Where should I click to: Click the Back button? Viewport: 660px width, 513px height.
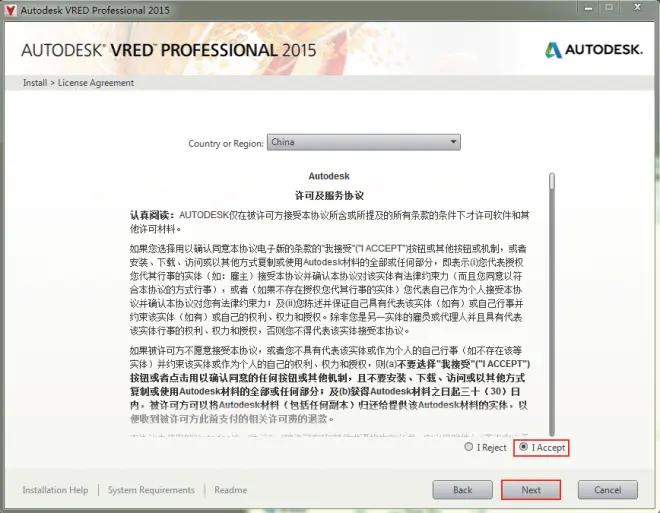click(x=463, y=490)
